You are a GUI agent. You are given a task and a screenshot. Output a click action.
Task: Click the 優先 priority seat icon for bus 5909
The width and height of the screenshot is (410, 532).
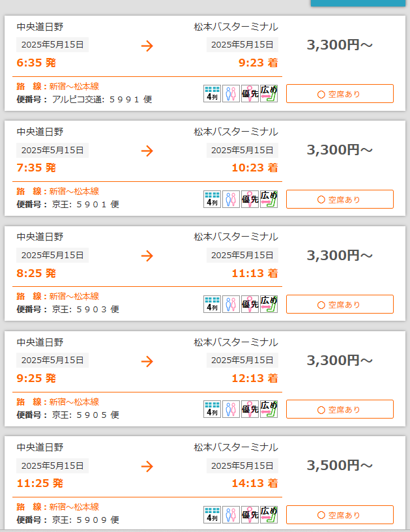tap(250, 515)
